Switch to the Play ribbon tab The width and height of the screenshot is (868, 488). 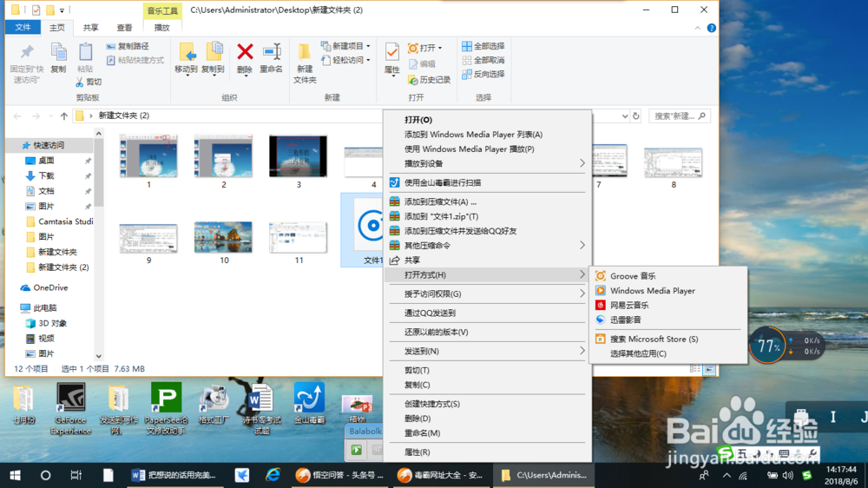click(x=161, y=28)
